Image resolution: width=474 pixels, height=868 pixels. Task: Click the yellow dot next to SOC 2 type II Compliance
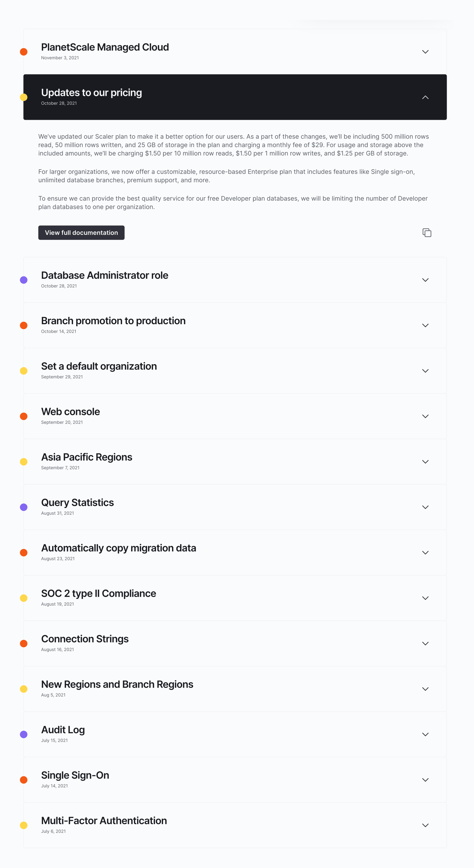pos(24,598)
